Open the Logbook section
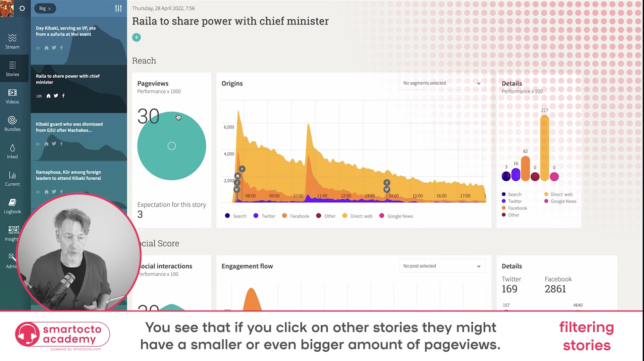Image resolution: width=644 pixels, height=361 pixels. click(x=12, y=206)
